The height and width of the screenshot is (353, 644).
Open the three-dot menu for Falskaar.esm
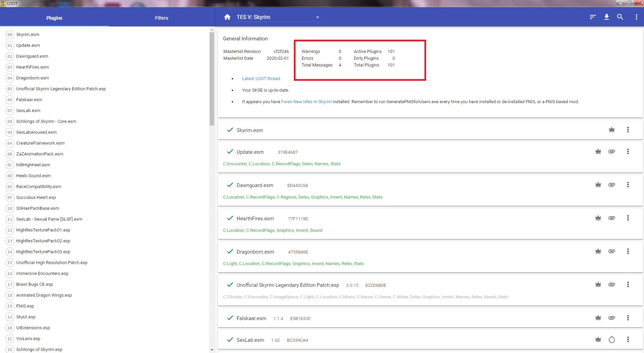[x=628, y=318]
